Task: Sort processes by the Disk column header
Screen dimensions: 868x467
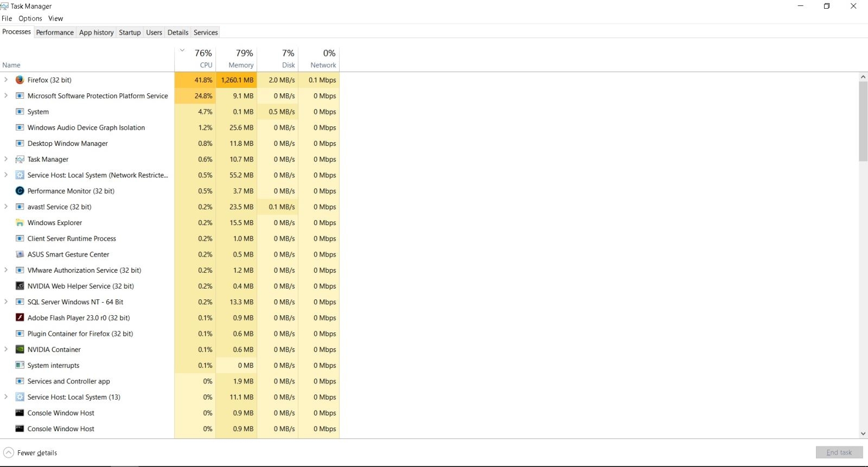Action: 278,59
